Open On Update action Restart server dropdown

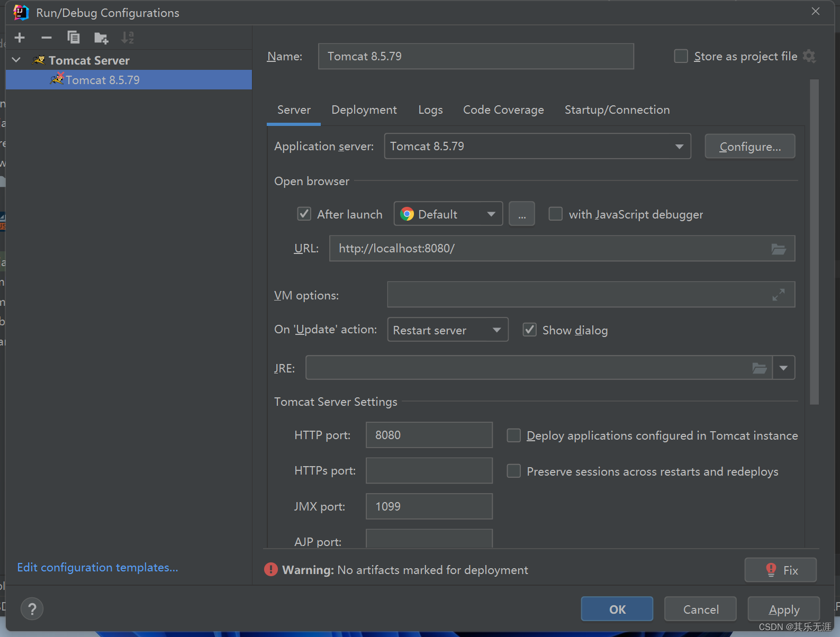point(448,330)
